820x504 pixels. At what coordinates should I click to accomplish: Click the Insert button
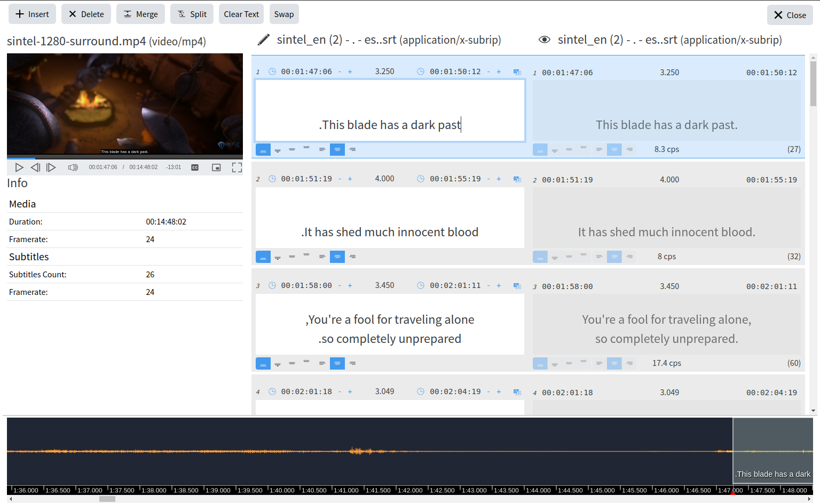click(x=33, y=14)
